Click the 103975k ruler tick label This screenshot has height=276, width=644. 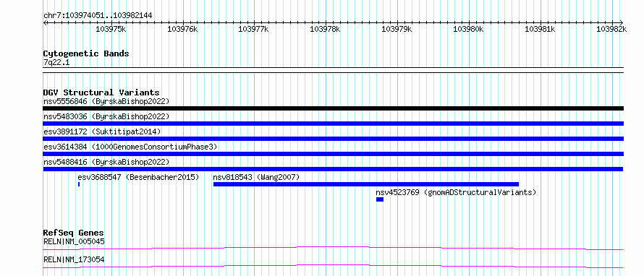[x=111, y=29]
